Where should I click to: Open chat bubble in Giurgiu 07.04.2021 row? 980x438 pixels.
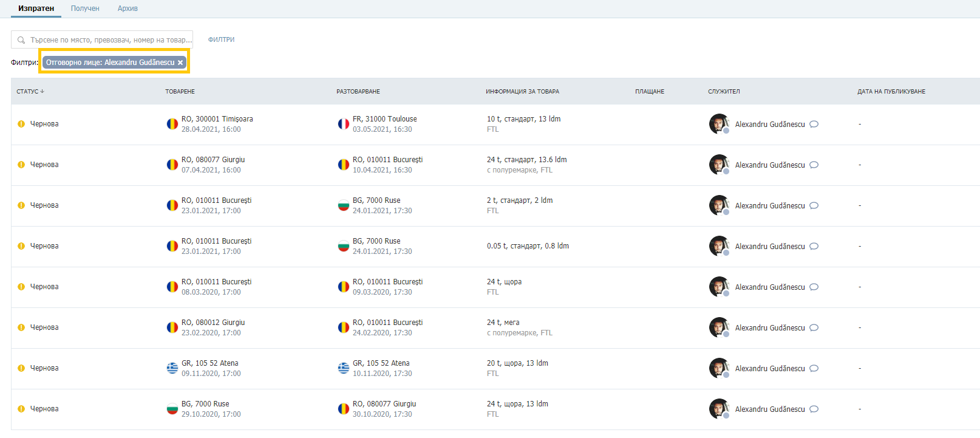click(x=814, y=165)
